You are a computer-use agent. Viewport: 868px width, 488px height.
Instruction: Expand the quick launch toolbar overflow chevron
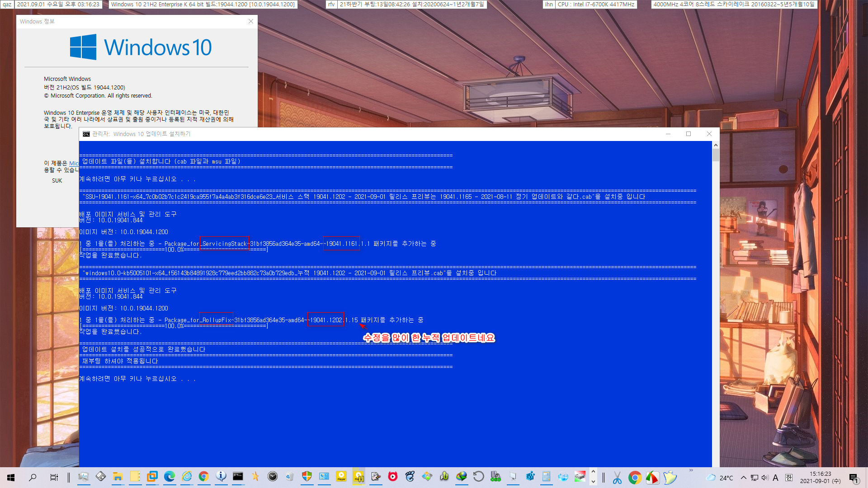click(691, 471)
